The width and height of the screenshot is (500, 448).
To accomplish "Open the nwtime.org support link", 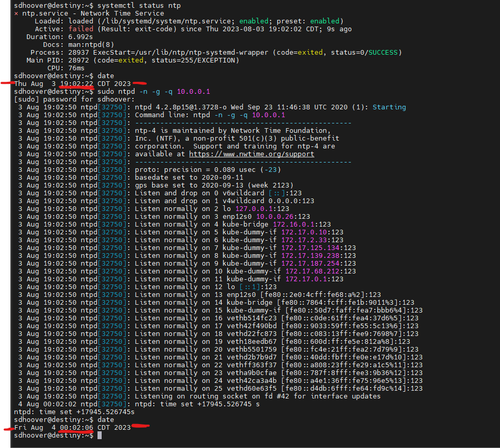I will [251, 154].
